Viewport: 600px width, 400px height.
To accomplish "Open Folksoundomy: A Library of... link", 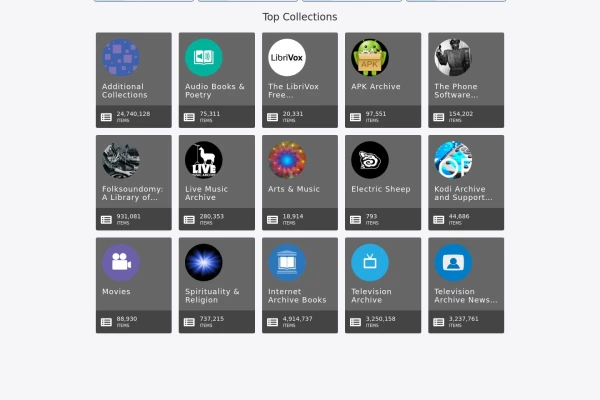I will coord(132,193).
